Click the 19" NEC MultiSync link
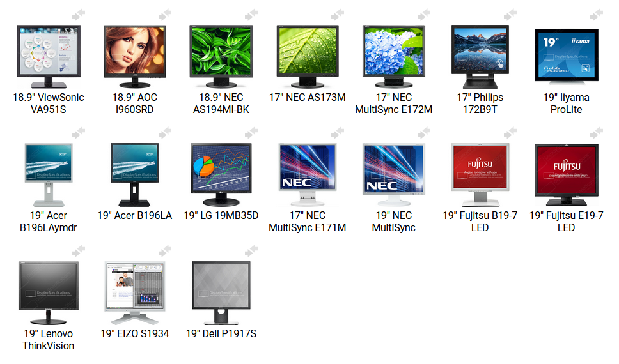The width and height of the screenshot is (619, 364). (x=393, y=222)
